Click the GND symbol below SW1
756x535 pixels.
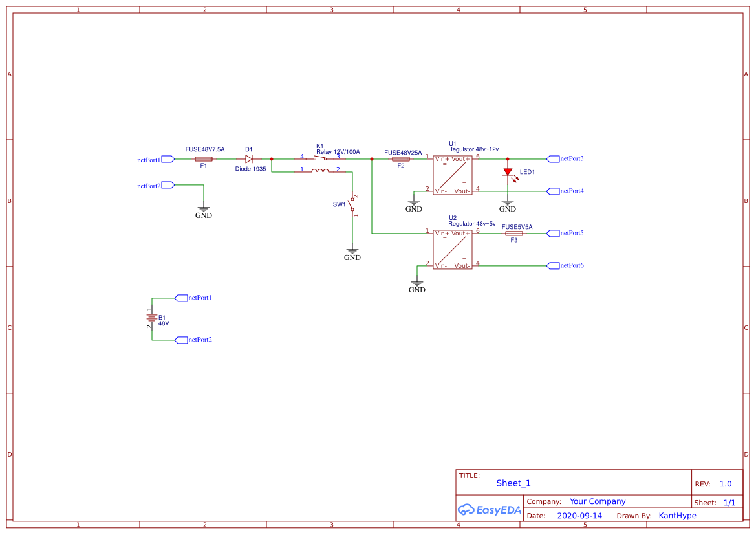click(x=352, y=252)
